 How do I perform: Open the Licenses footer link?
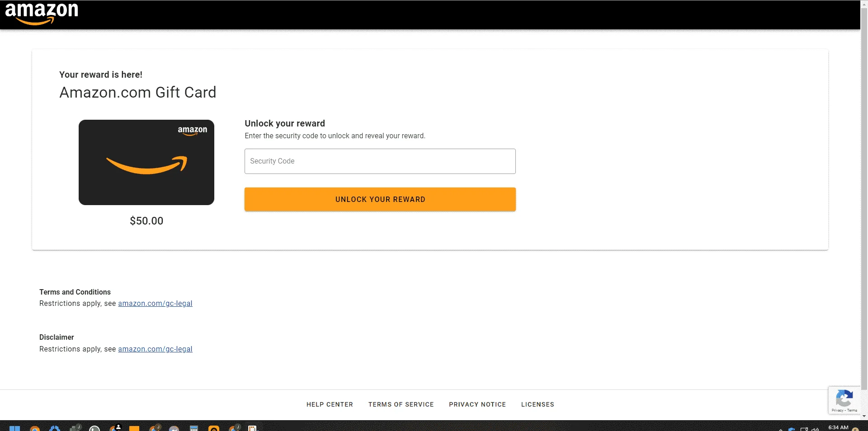pyautogui.click(x=538, y=404)
